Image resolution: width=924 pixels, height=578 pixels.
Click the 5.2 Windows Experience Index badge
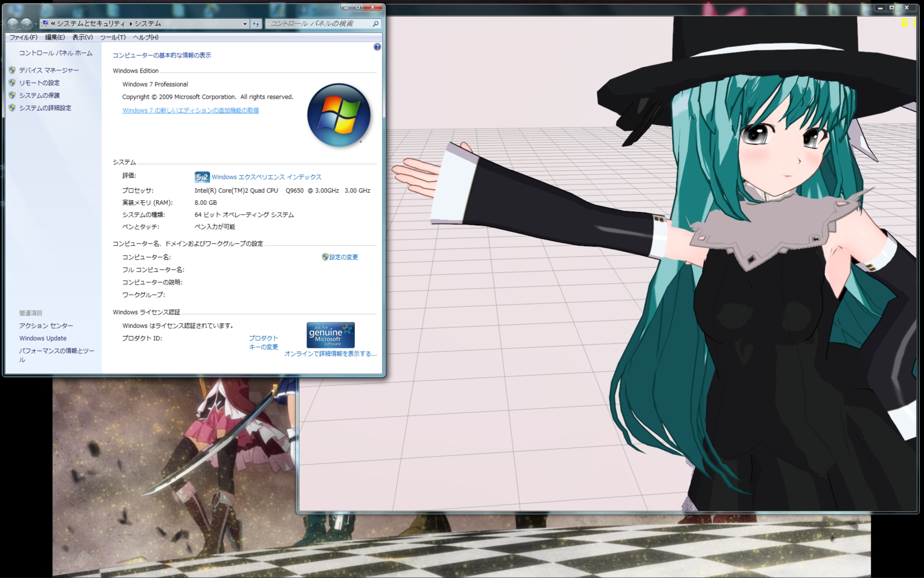click(x=202, y=177)
